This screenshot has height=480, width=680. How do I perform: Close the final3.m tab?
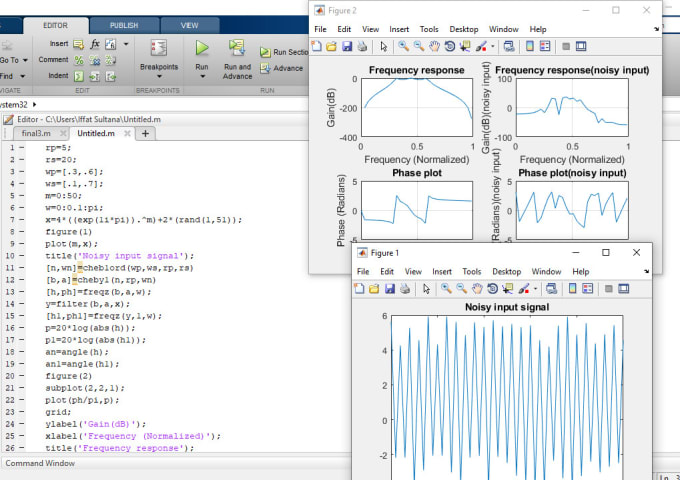(x=63, y=133)
